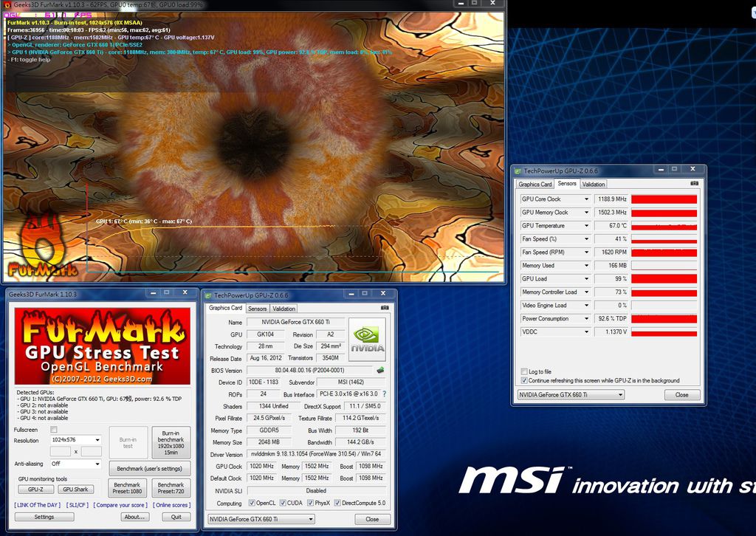Run Benchmark (user's settings)

pos(149,469)
